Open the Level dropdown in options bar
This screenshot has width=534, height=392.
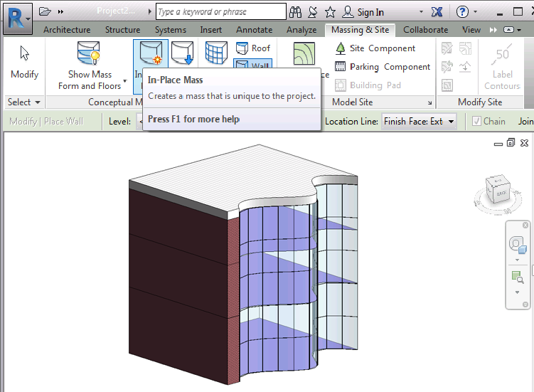pos(140,122)
